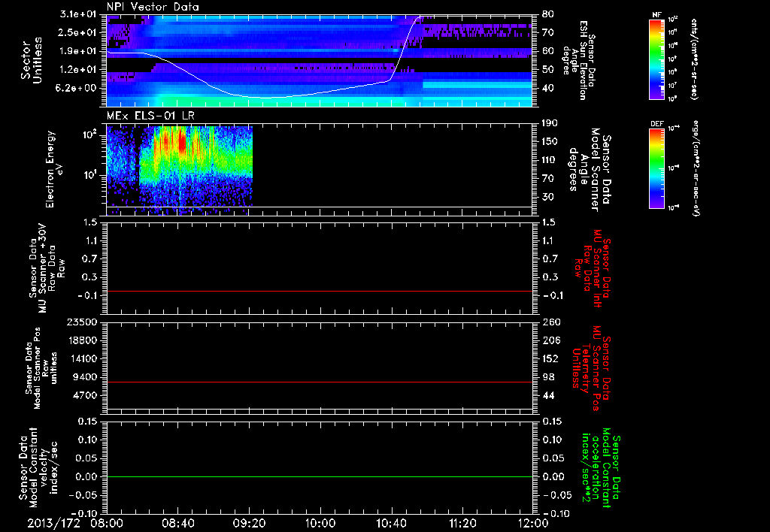770x532 pixels.
Task: Click the 206 telemetry tick label
Action: 551,340
